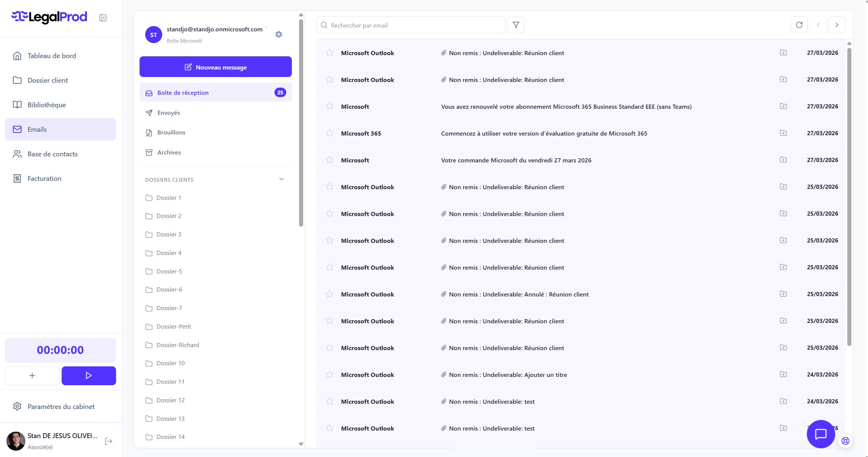This screenshot has height=457, width=868.
Task: Star the first Microsoft Outlook email
Action: (330, 53)
